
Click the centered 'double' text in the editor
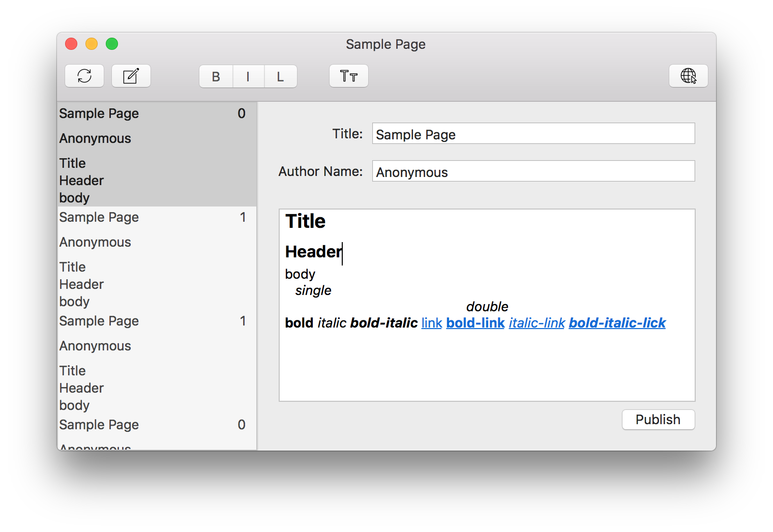click(x=487, y=307)
